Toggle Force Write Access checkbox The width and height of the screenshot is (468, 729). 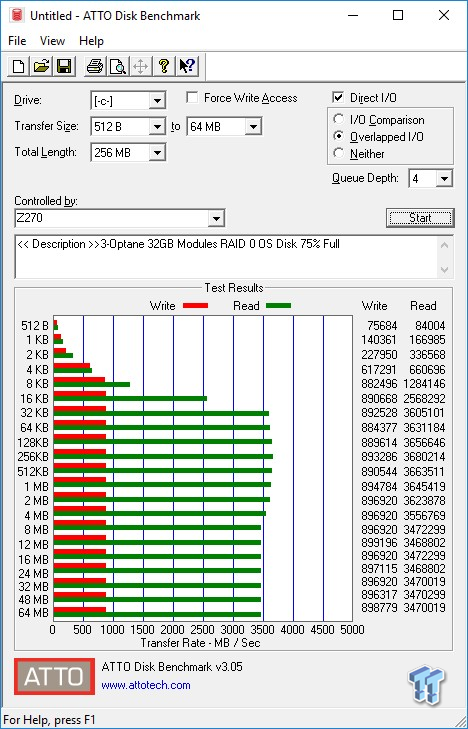191,98
